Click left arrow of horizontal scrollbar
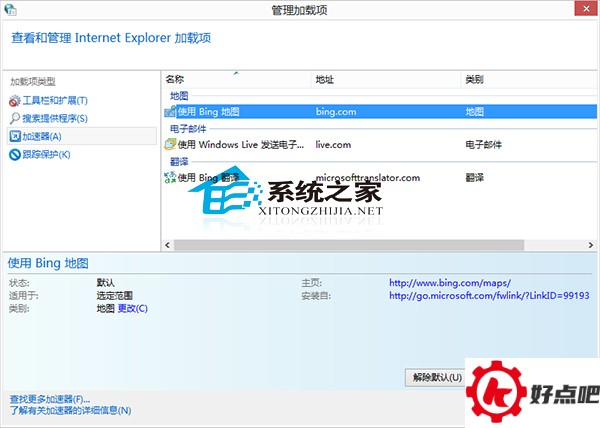 pyautogui.click(x=167, y=245)
